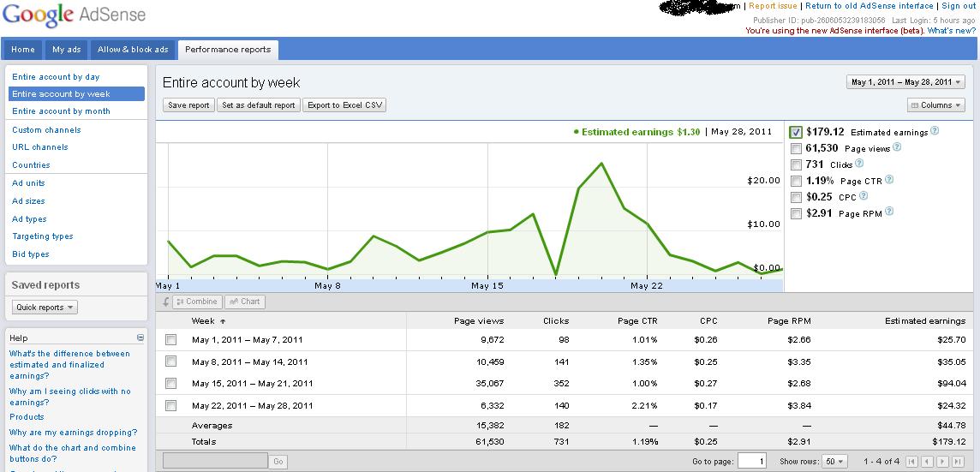Open Custom channels report
Screen dimensions: 980x472
46,130
